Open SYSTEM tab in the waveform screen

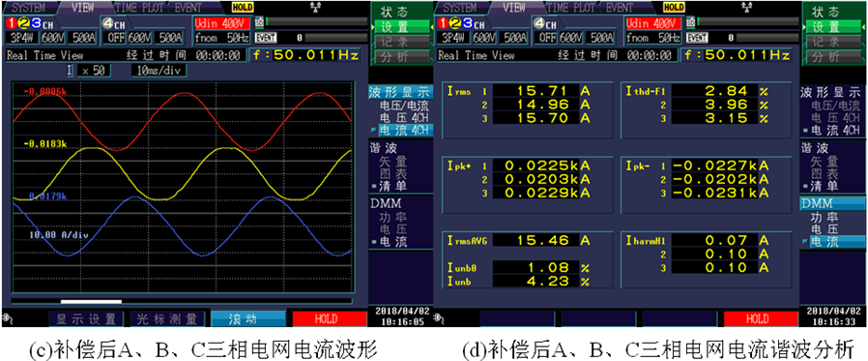click(x=27, y=8)
